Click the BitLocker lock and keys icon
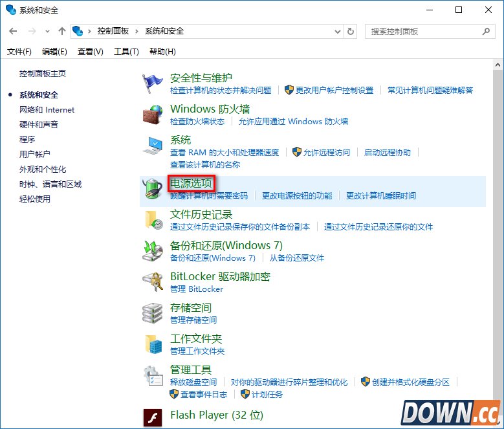This screenshot has height=429, width=504. coord(153,282)
